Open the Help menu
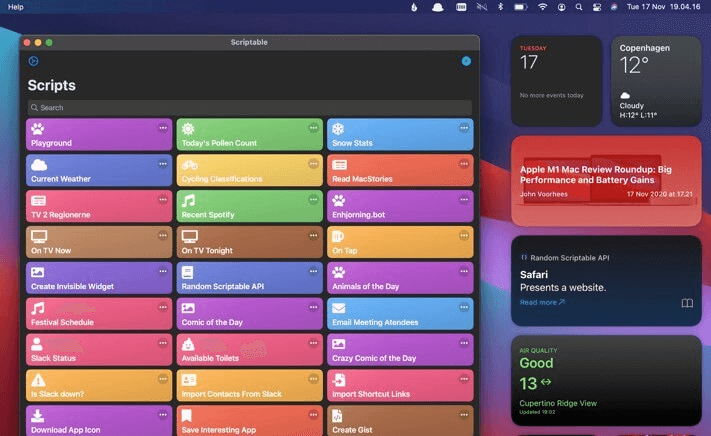 (16, 7)
